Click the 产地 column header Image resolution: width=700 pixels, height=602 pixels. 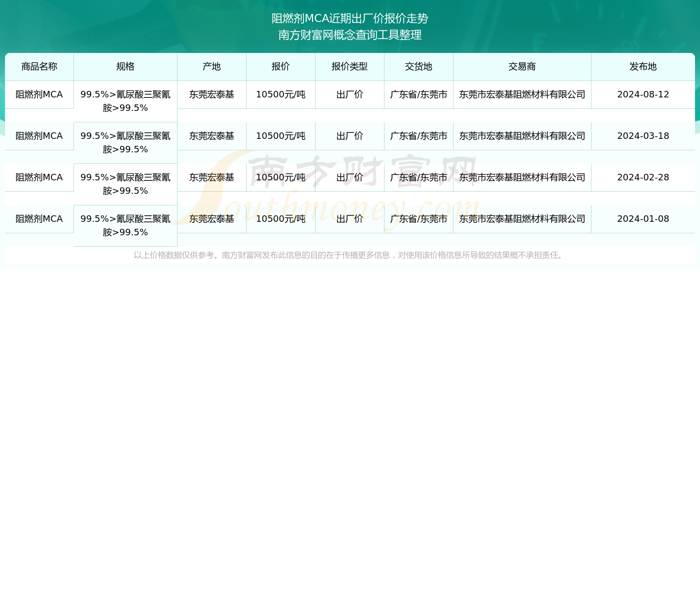click(x=211, y=66)
